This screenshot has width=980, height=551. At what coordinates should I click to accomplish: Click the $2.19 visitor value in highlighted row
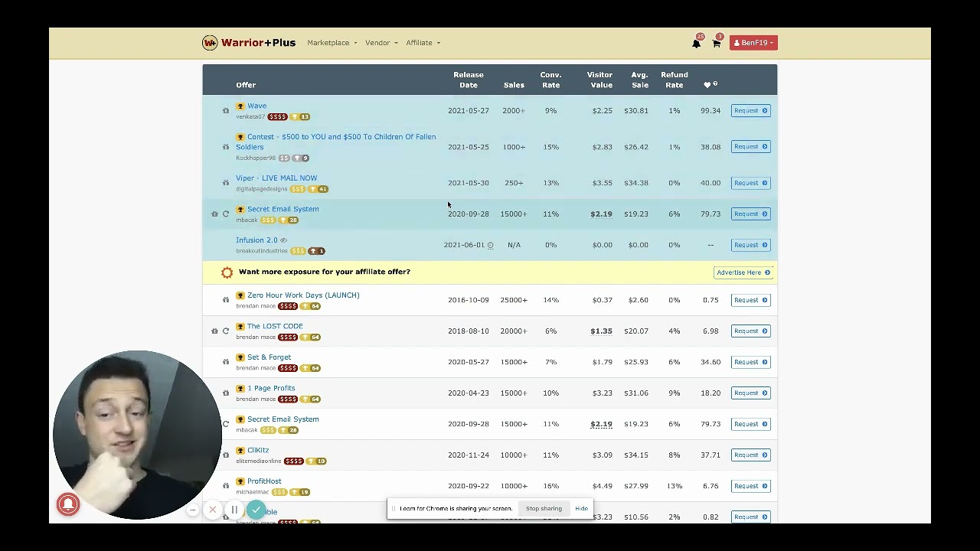[x=601, y=214]
